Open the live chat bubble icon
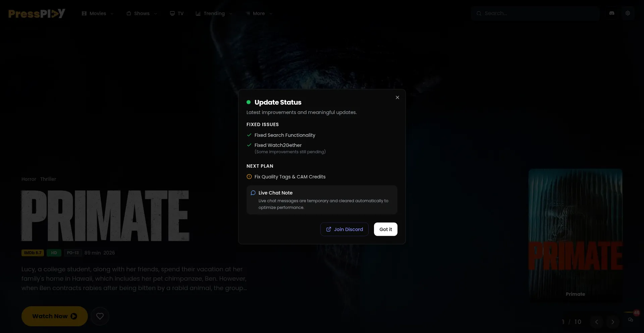644x333 pixels. click(631, 320)
